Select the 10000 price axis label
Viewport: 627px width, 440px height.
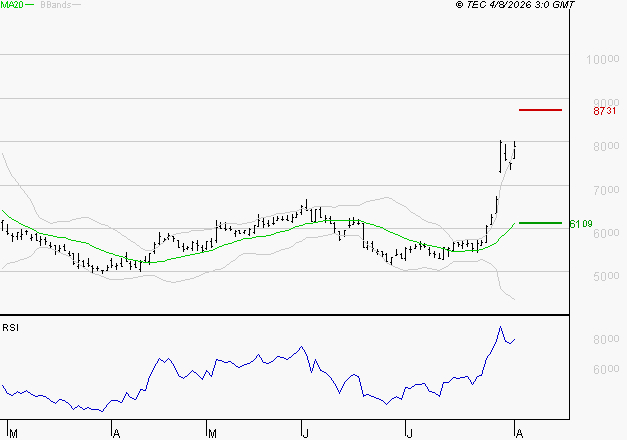pyautogui.click(x=603, y=60)
